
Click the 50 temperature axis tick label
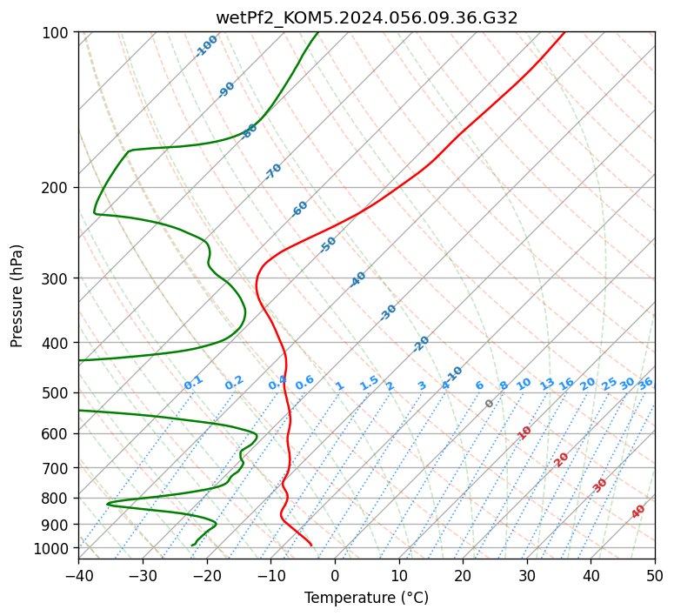tap(655, 575)
